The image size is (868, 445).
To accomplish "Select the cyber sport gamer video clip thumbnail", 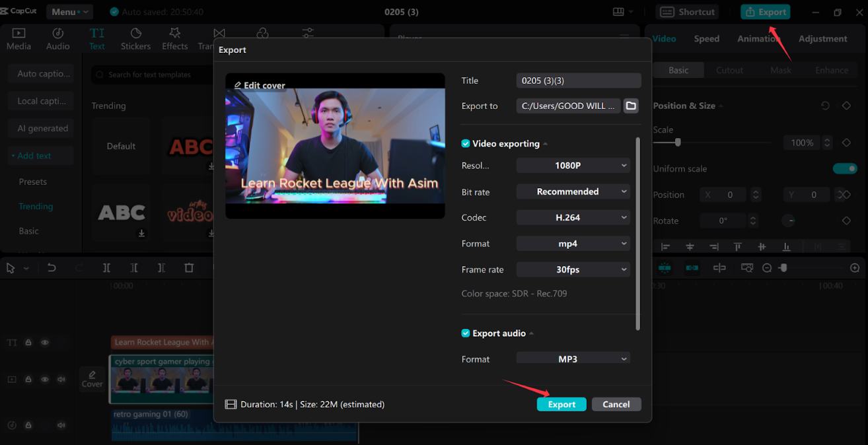I will [x=161, y=379].
